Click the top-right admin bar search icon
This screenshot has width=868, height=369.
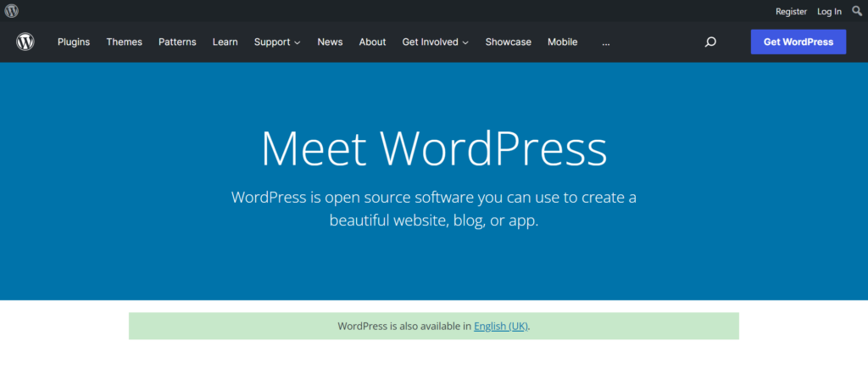click(x=857, y=10)
